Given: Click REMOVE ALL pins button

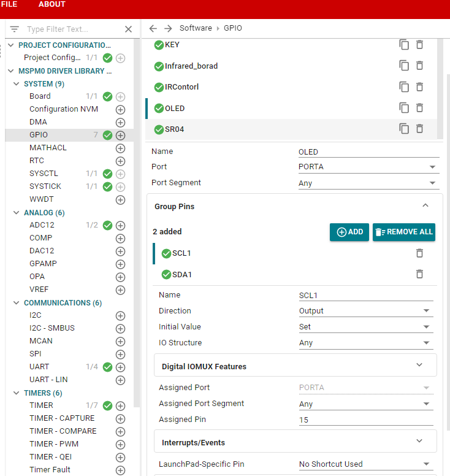Looking at the screenshot, I should [x=404, y=232].
